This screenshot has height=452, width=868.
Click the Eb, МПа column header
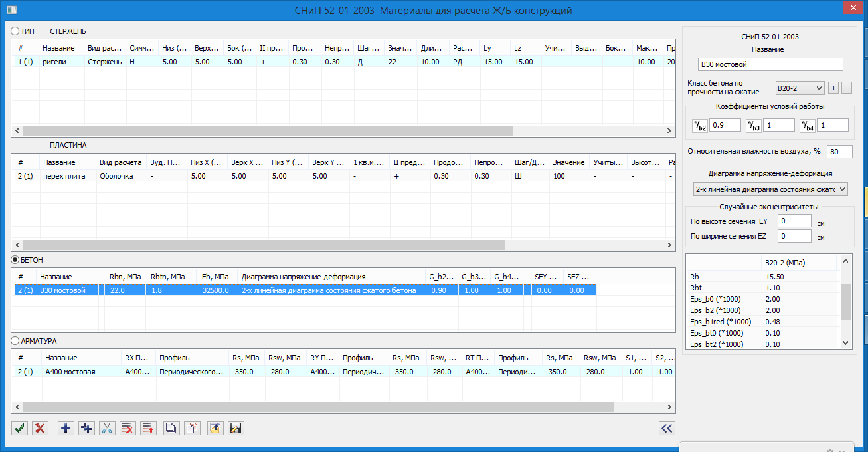coord(215,277)
